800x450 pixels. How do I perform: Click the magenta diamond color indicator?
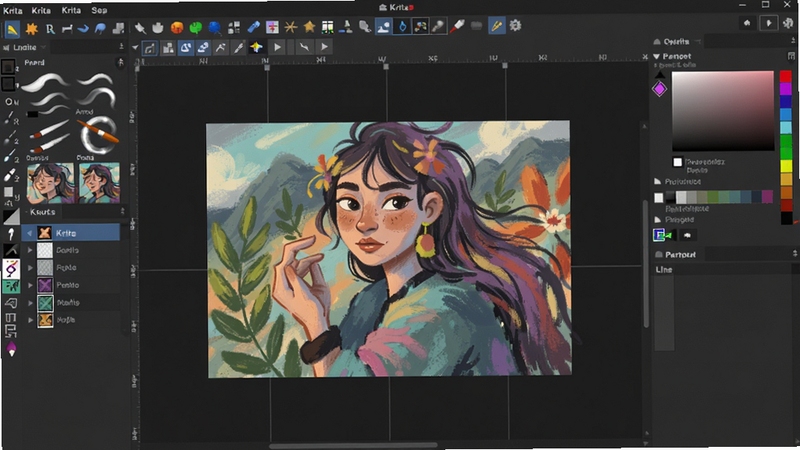(x=659, y=89)
